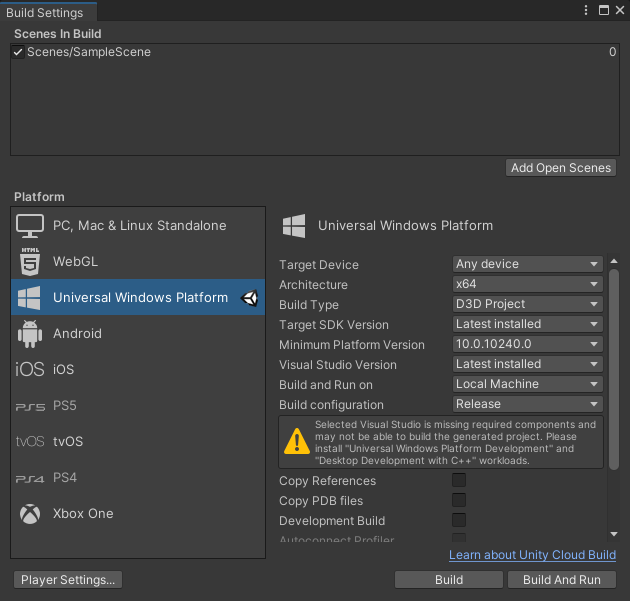Maximize the Build Settings window
The width and height of the screenshot is (630, 601).
click(x=603, y=10)
